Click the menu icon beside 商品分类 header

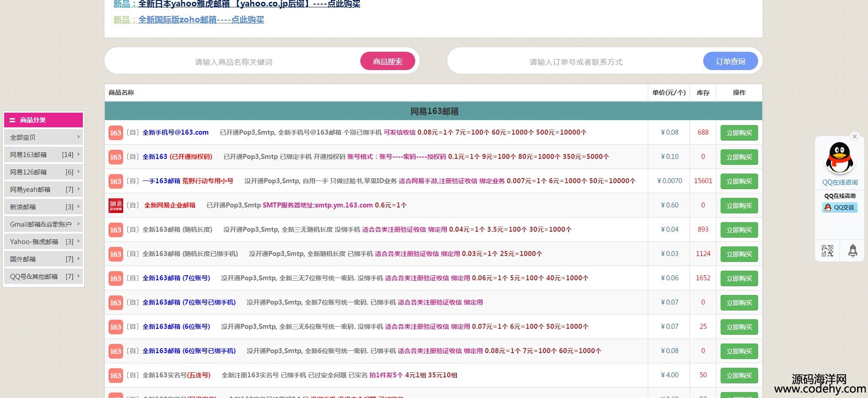(12, 120)
